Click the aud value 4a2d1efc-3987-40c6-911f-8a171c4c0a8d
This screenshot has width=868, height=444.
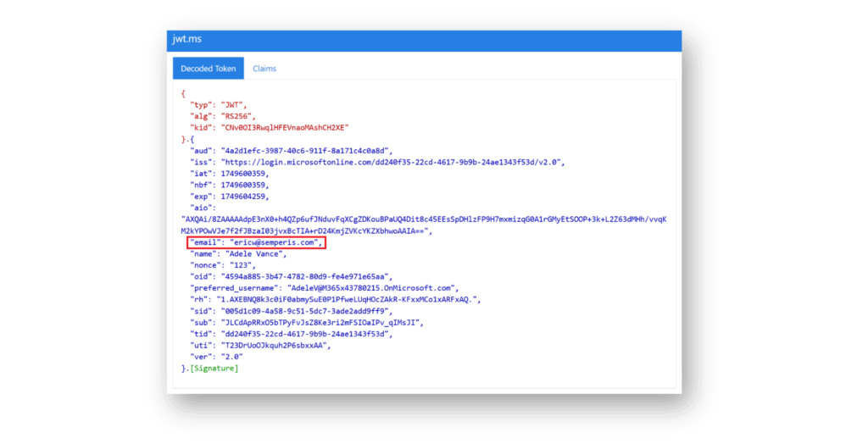(x=305, y=151)
